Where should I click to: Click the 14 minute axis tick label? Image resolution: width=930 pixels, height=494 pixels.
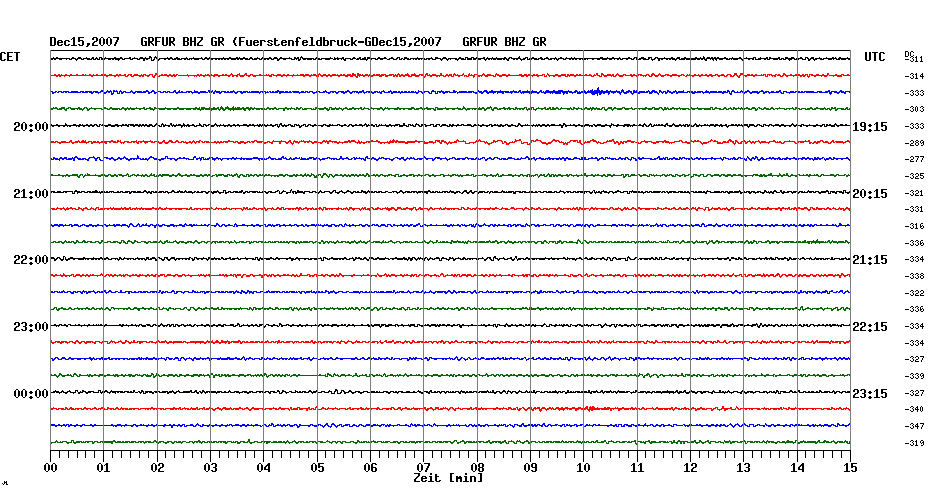click(797, 468)
